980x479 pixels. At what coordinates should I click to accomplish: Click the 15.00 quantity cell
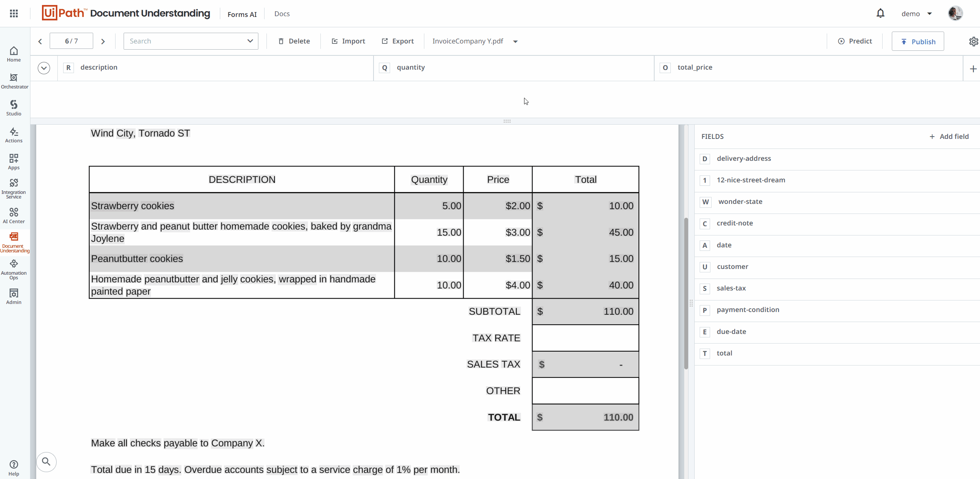point(449,232)
